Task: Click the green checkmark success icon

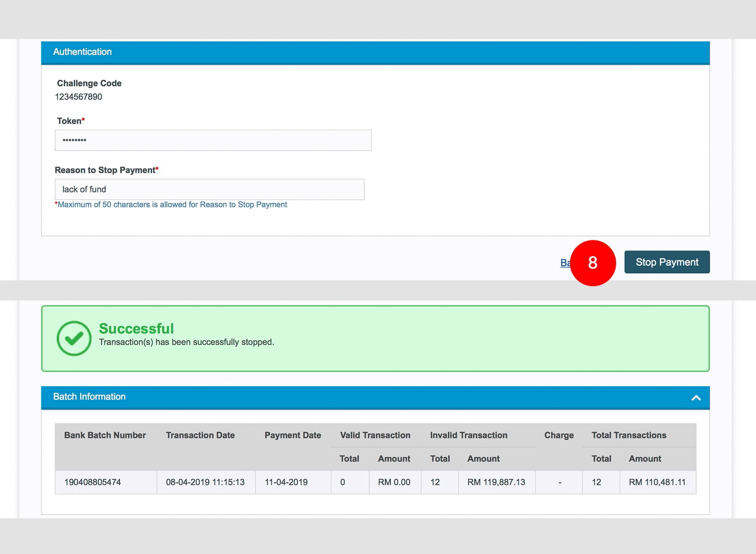Action: pos(74,338)
